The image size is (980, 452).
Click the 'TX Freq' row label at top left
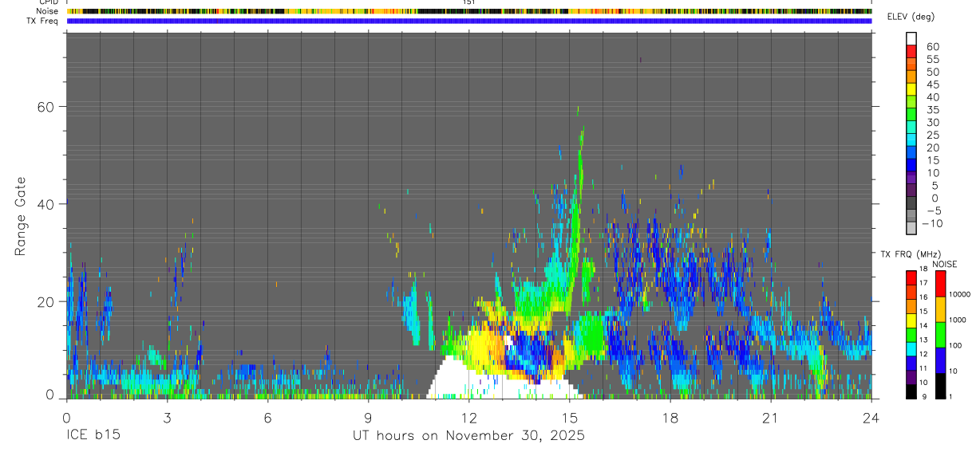43,21
